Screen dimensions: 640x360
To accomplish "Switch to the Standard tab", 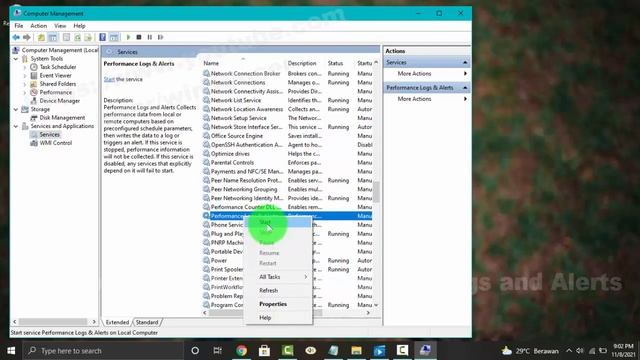I will [147, 322].
